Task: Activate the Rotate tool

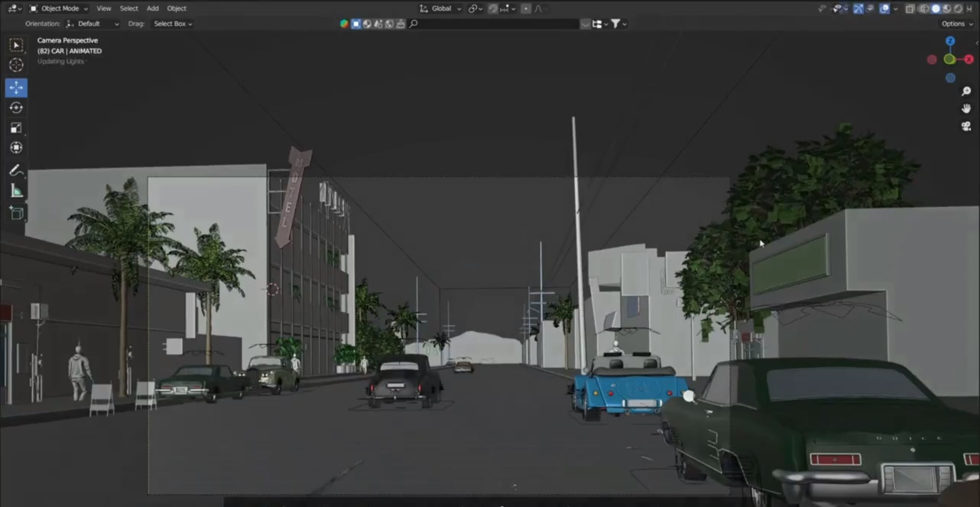Action: click(16, 108)
